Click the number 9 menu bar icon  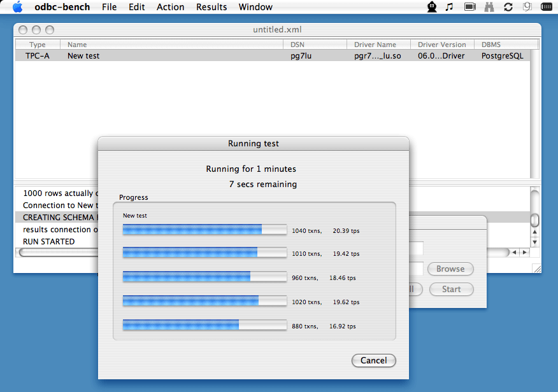527,7
